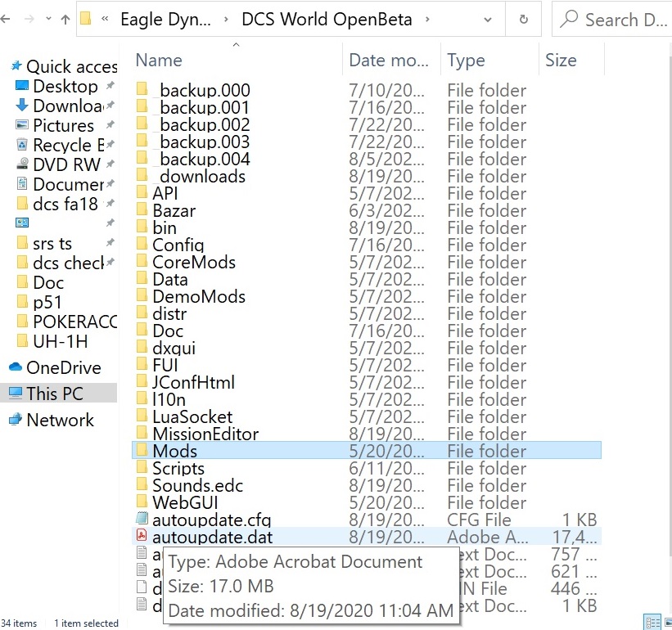This screenshot has width=672, height=630.
Task: Sort by Date modified column
Action: tap(389, 61)
